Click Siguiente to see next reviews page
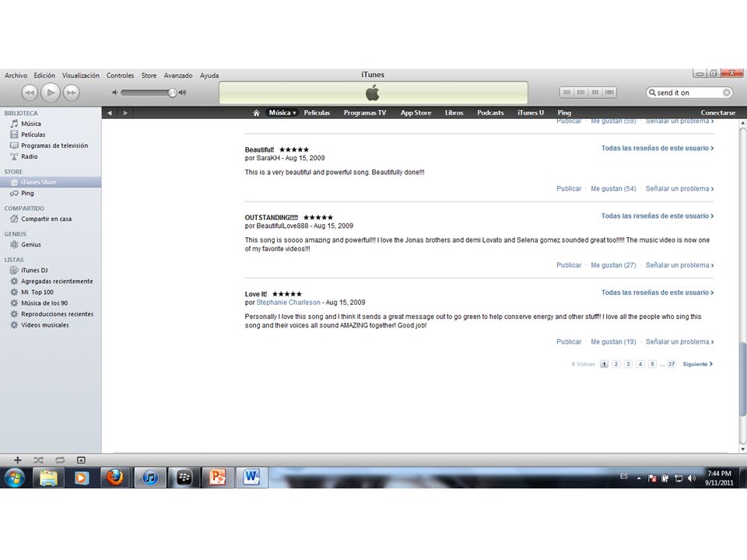The height and width of the screenshot is (560, 747). click(x=697, y=364)
